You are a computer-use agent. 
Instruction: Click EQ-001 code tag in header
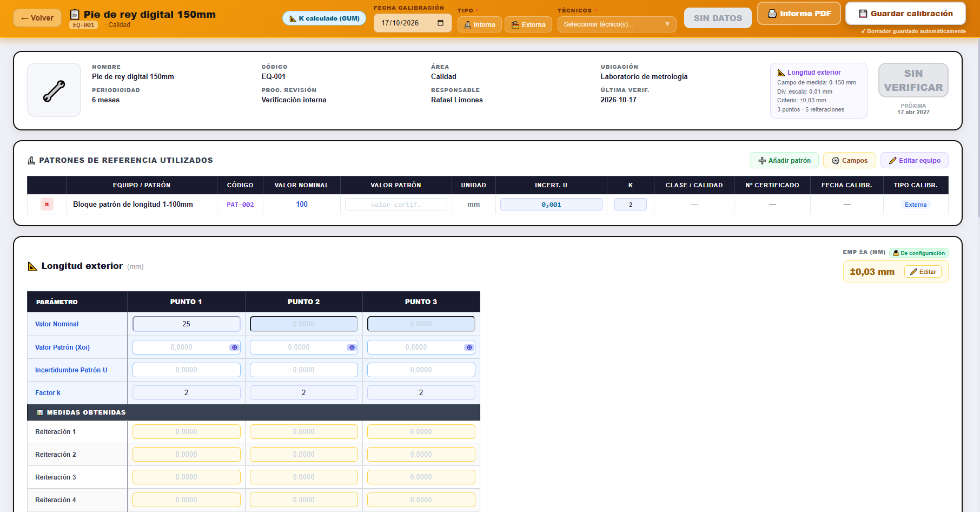pyautogui.click(x=84, y=25)
